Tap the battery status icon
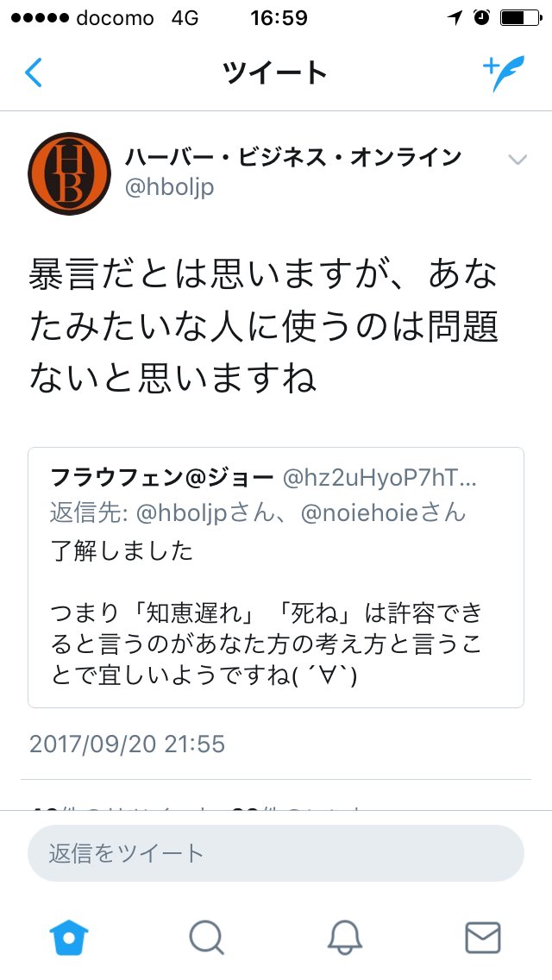552x980 pixels. pyautogui.click(x=521, y=17)
